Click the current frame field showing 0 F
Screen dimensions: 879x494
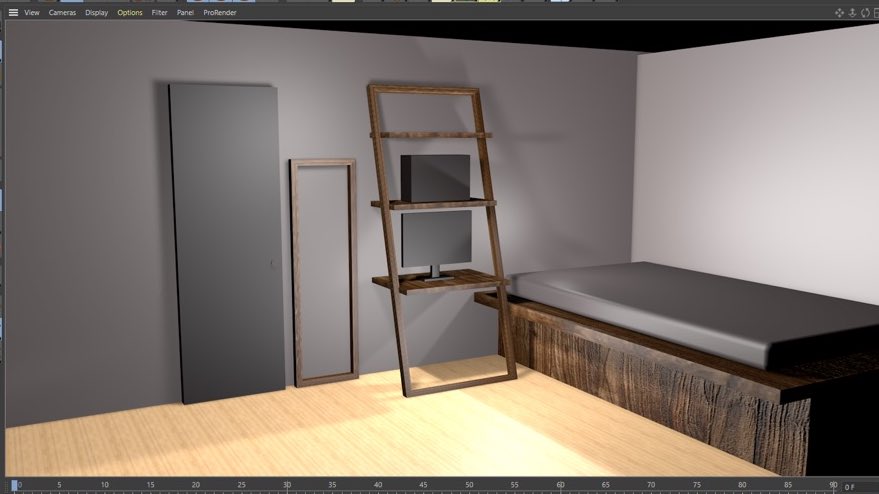click(x=859, y=487)
